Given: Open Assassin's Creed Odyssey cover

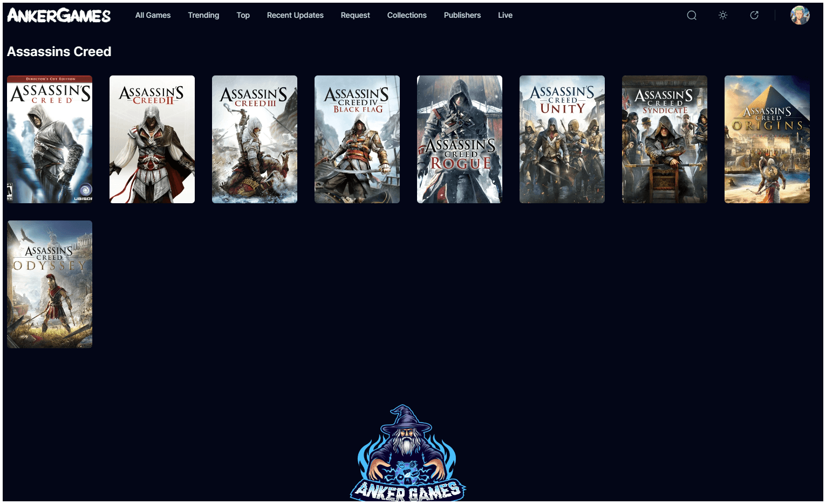Looking at the screenshot, I should click(50, 284).
